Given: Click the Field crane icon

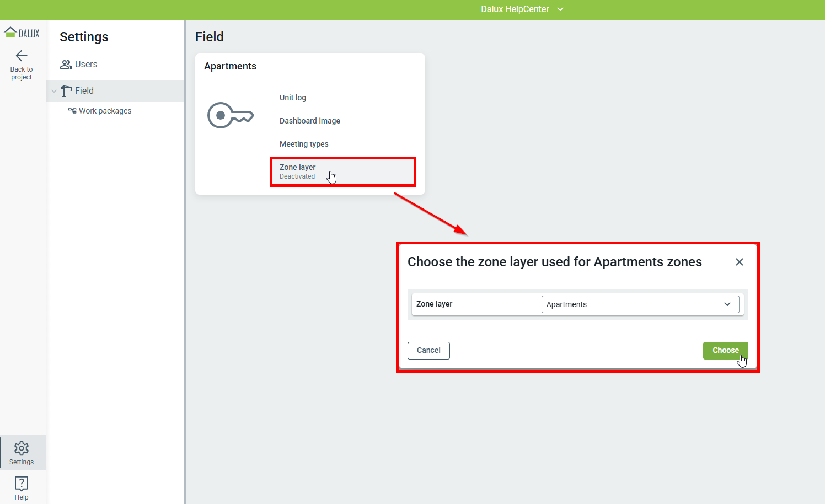Looking at the screenshot, I should (x=66, y=91).
